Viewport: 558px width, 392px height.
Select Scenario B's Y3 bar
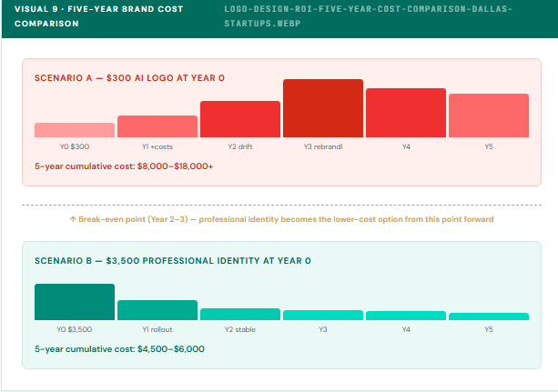pos(323,315)
